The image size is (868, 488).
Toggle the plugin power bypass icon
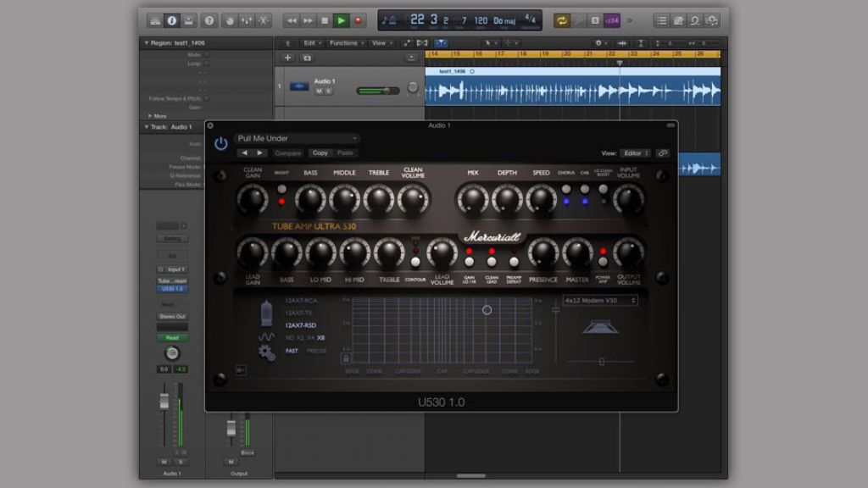click(221, 144)
